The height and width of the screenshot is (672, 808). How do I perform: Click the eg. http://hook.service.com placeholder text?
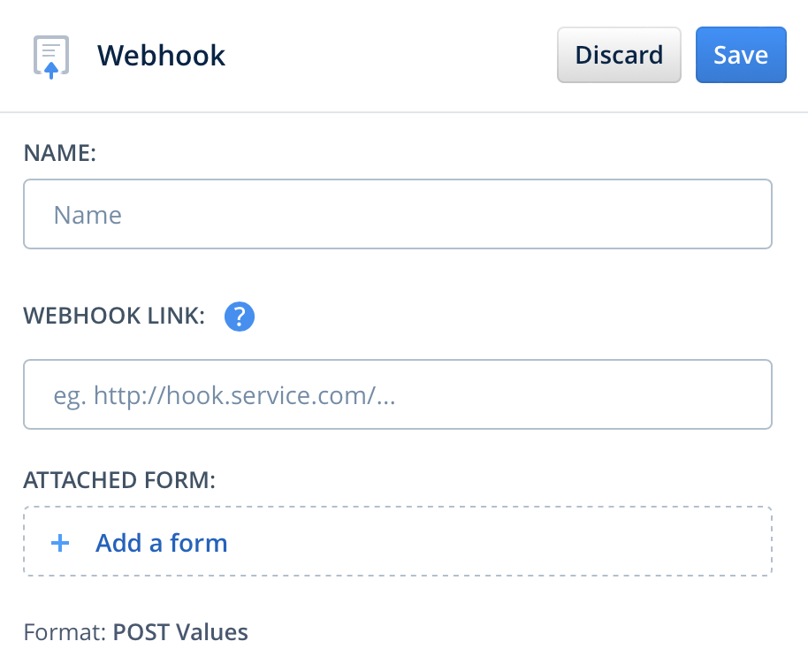[224, 394]
